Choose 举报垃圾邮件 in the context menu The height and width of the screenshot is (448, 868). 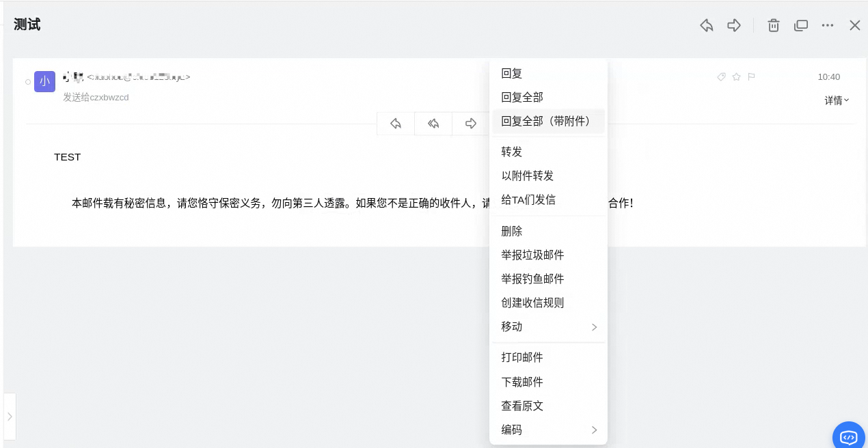point(532,255)
